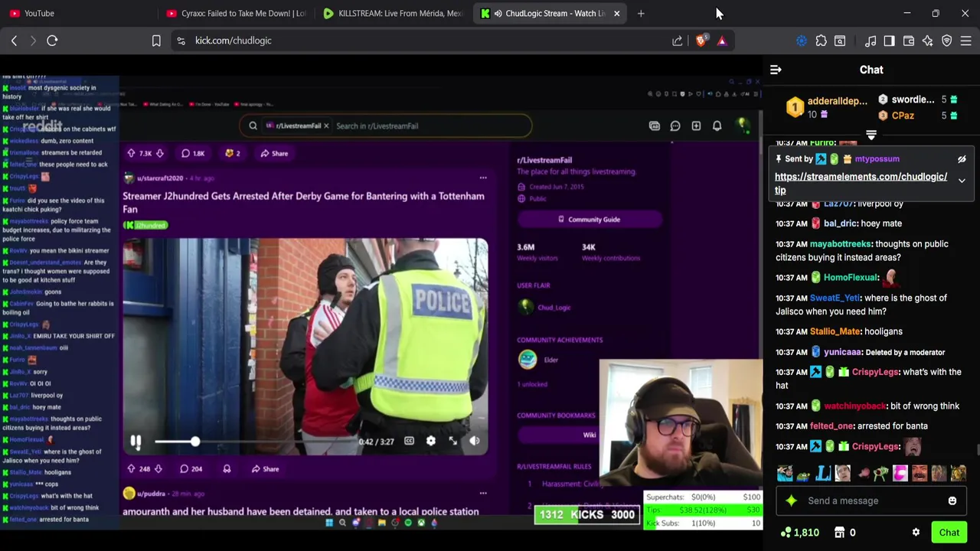Open the mayabottreeks username in chat
Viewport: 980px width, 551px height.
[x=841, y=244]
